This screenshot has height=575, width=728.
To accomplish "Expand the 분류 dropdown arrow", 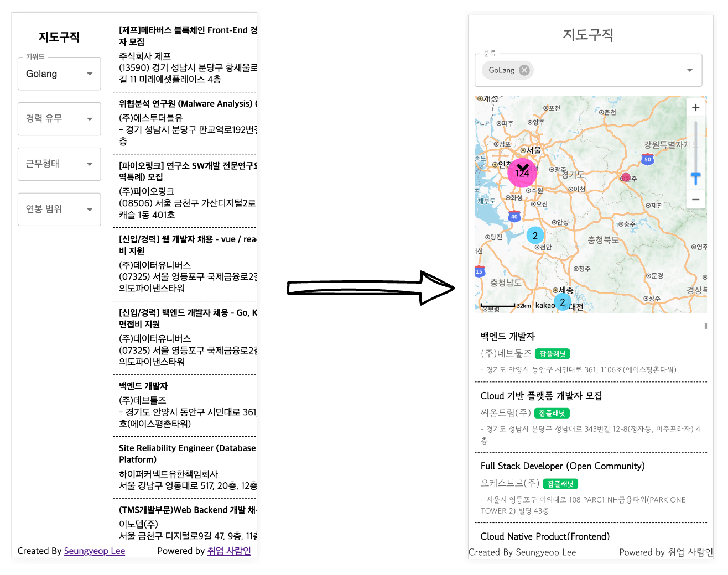I will (x=689, y=70).
